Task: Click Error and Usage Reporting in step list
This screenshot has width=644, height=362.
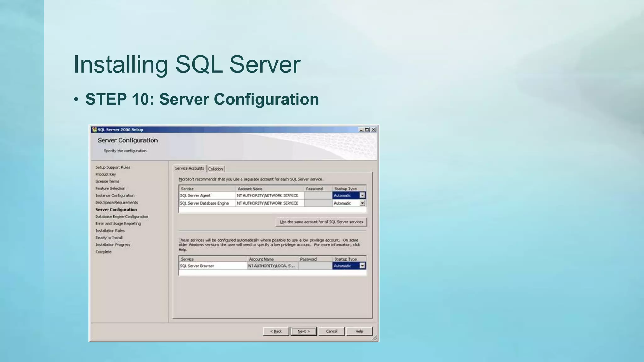Action: point(118,224)
